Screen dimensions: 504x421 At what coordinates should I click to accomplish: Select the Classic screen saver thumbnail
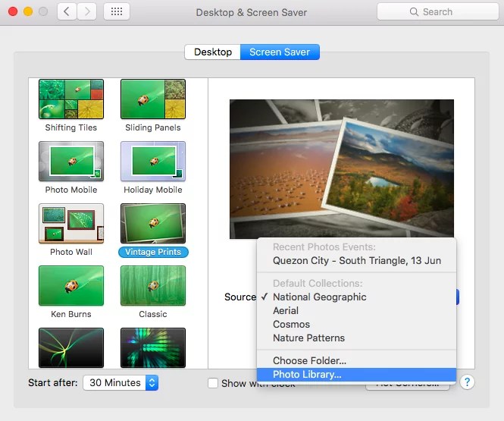click(153, 286)
